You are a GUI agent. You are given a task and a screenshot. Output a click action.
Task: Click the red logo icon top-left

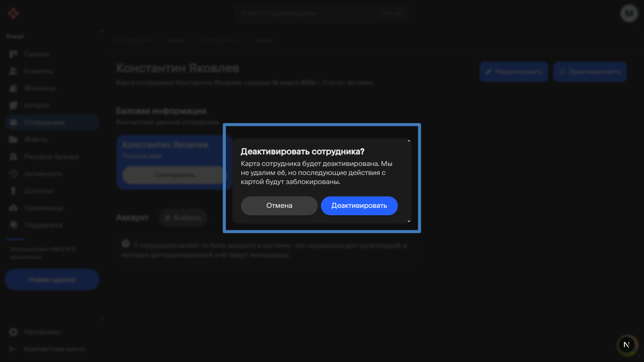pyautogui.click(x=13, y=13)
